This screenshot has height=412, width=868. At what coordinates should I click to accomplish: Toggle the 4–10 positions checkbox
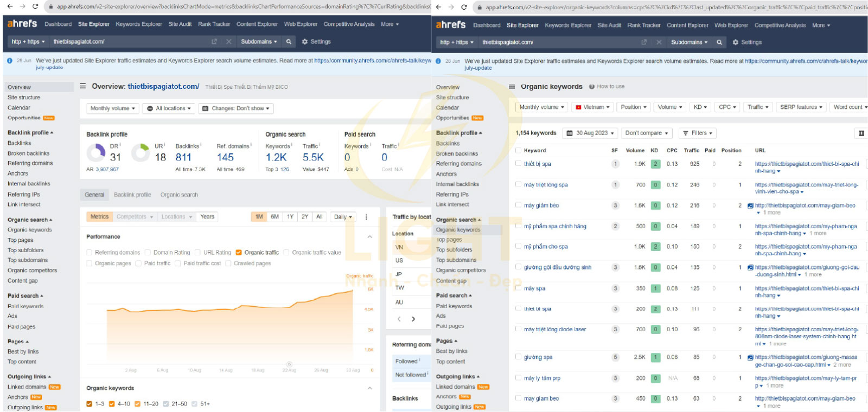[112, 404]
